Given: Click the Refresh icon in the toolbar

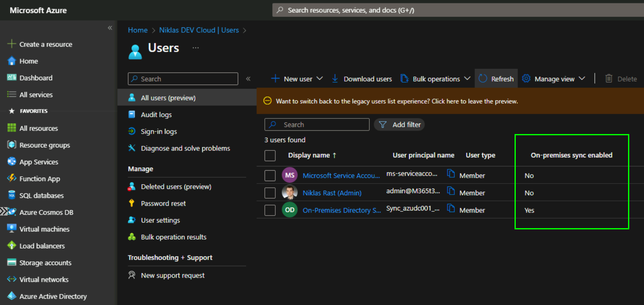Looking at the screenshot, I should (x=483, y=79).
